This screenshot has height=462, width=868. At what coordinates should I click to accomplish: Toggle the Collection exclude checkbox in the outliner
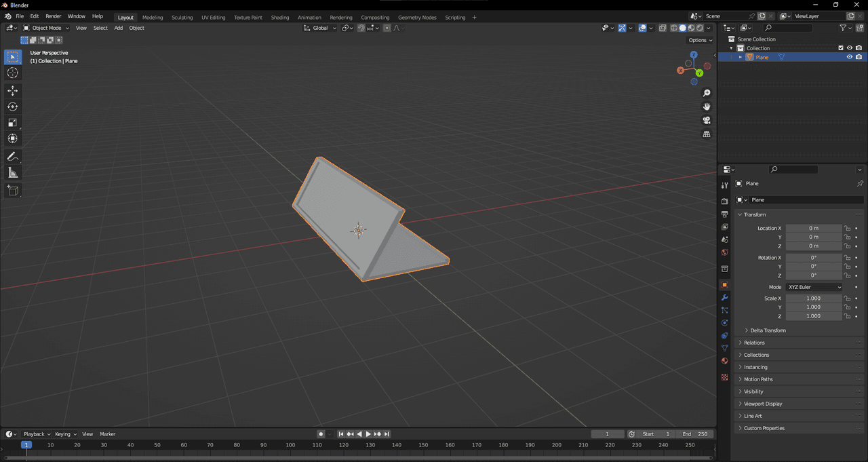point(841,48)
